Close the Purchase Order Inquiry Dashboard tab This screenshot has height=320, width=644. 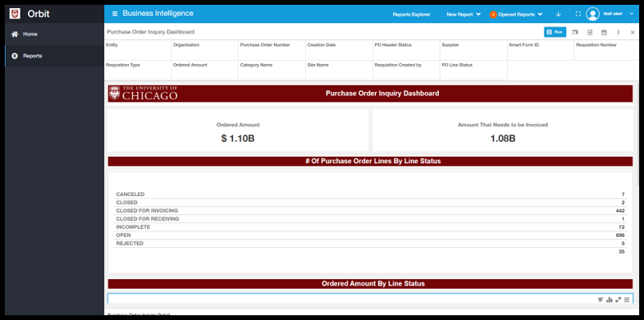tap(633, 32)
